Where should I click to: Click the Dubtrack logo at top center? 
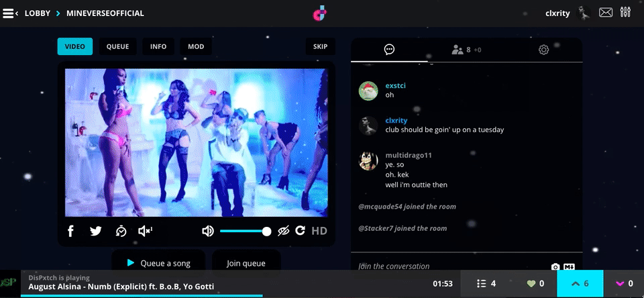click(x=319, y=13)
